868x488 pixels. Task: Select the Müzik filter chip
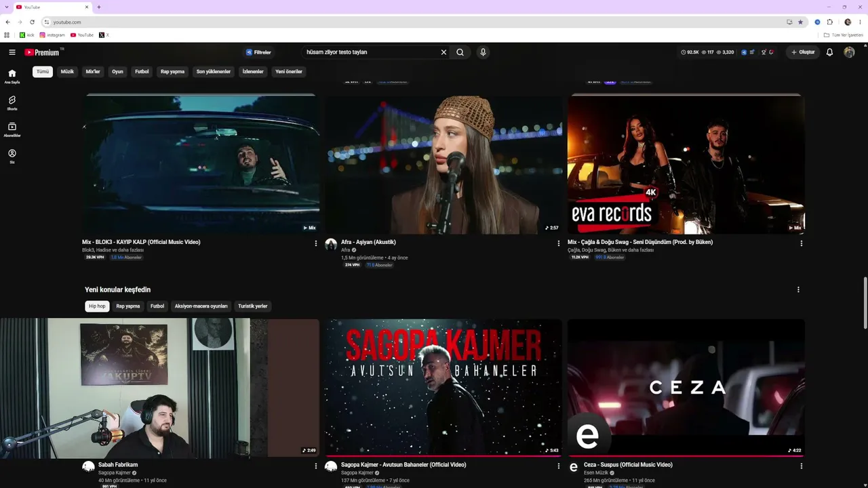67,71
